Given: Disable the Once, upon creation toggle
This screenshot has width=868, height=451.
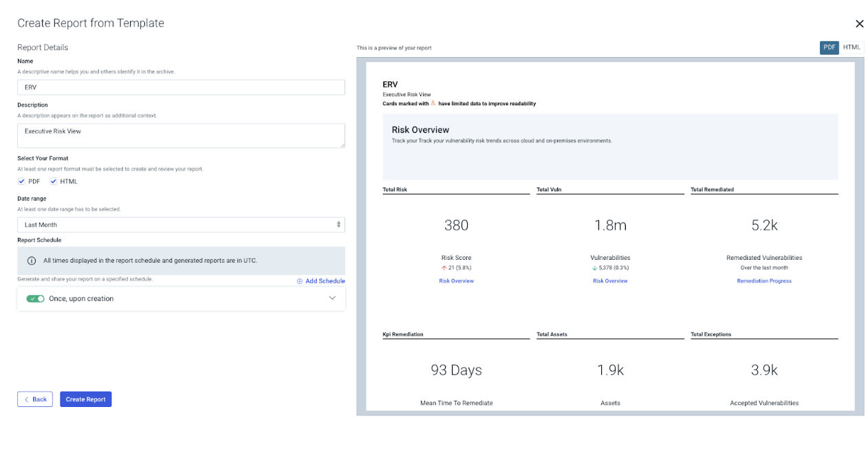Looking at the screenshot, I should click(x=36, y=299).
